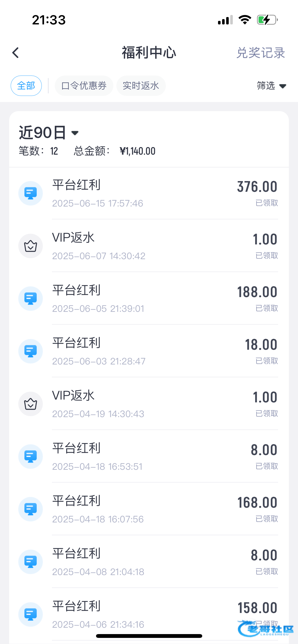This screenshot has width=298, height=644.
Task: Open the 筛选 dropdown
Action: [271, 86]
